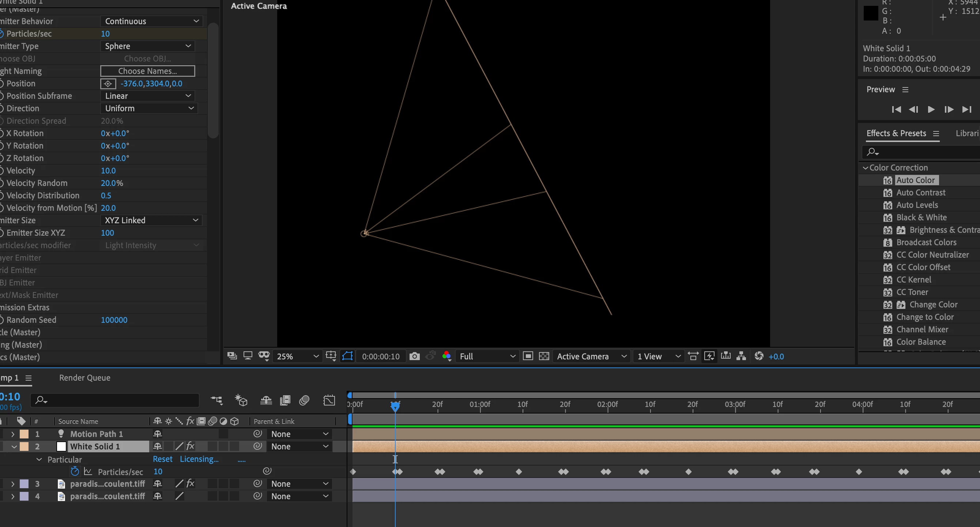Click the Draft 3D icon in timeline

[x=241, y=400]
